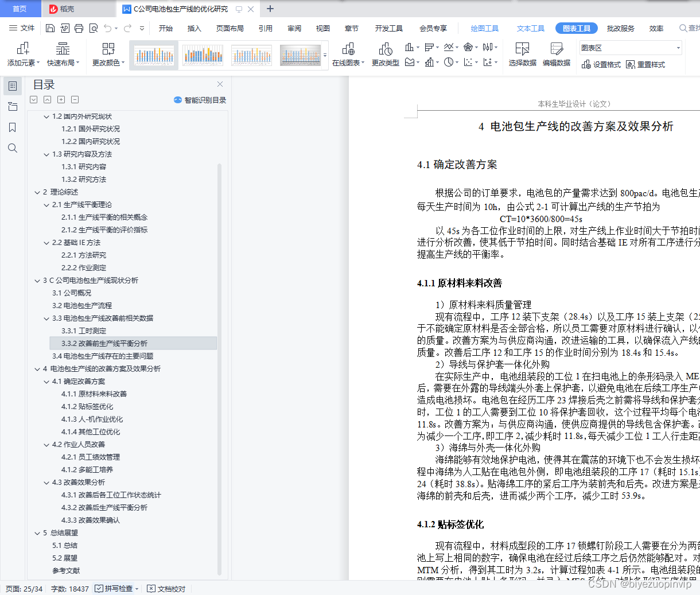The width and height of the screenshot is (700, 595).
Task: Go to the 首页 tab
Action: pos(20,9)
